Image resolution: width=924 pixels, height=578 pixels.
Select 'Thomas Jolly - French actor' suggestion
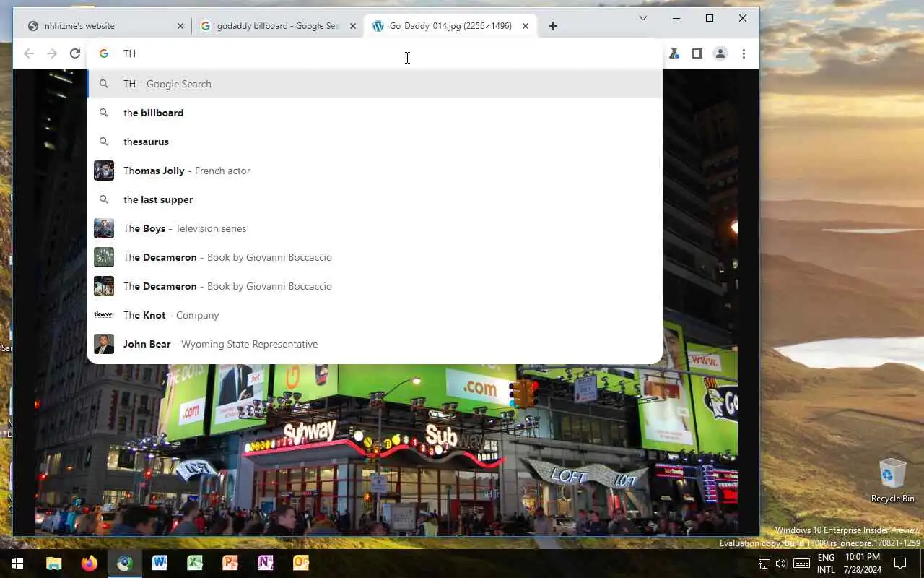coord(375,171)
